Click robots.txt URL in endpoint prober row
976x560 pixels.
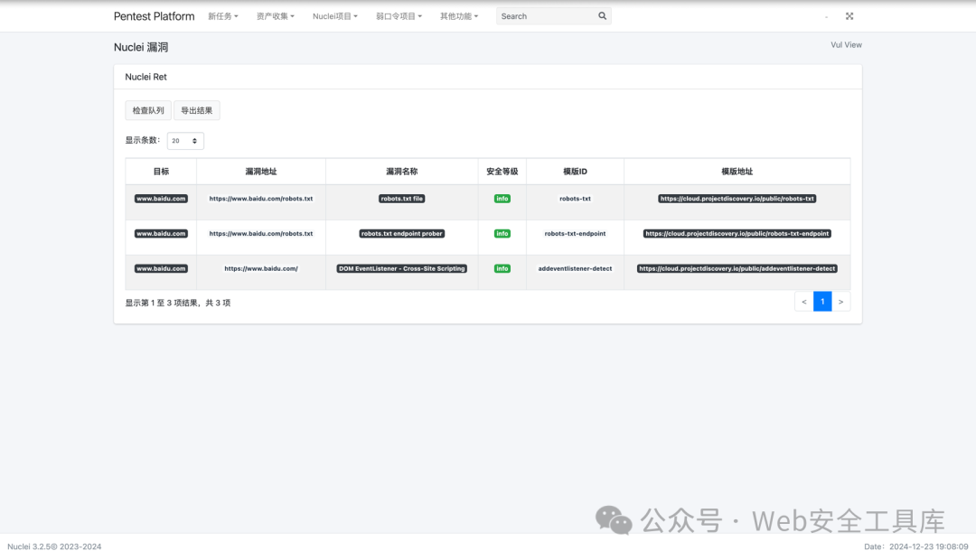pyautogui.click(x=261, y=233)
